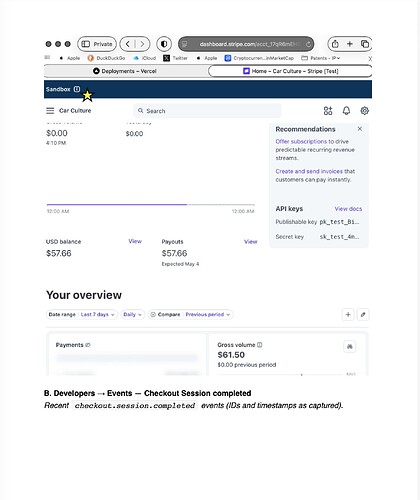Open View docs for API keys

(348, 209)
